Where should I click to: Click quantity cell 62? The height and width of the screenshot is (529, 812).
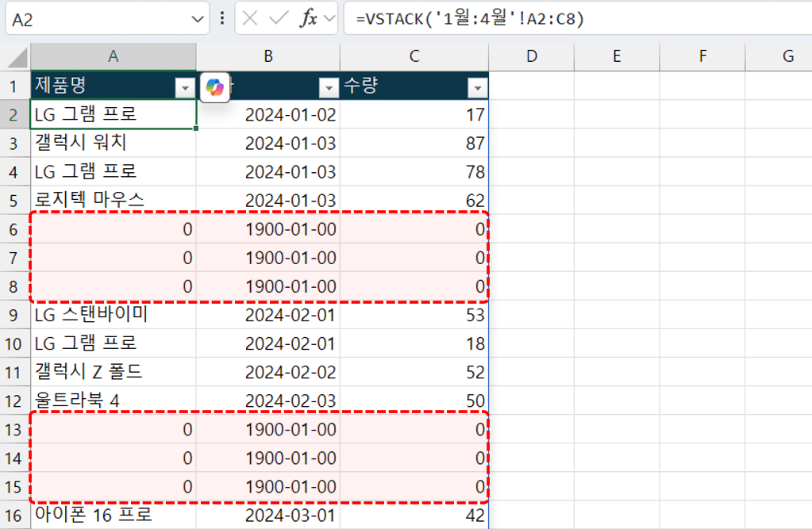[x=414, y=201]
